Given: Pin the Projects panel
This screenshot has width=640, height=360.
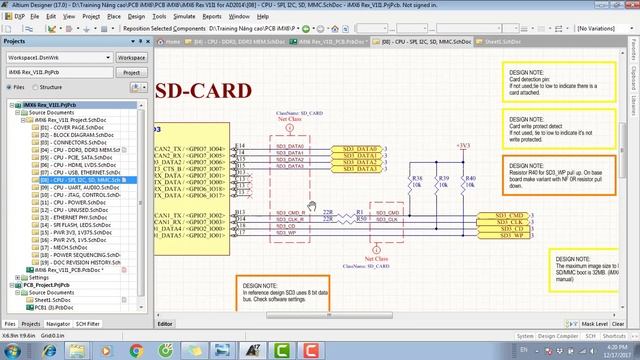Looking at the screenshot, I should [140, 41].
